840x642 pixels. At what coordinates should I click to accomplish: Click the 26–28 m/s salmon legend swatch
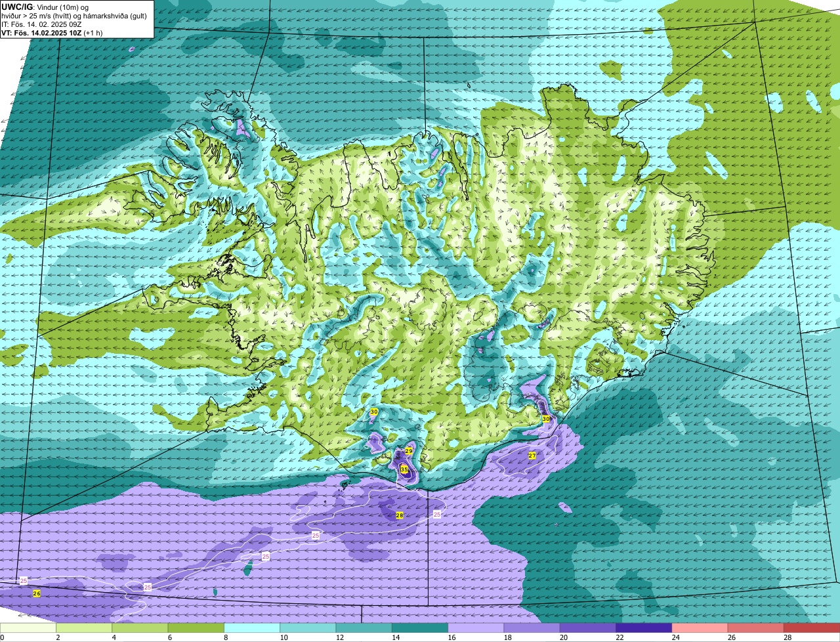pos(756,628)
